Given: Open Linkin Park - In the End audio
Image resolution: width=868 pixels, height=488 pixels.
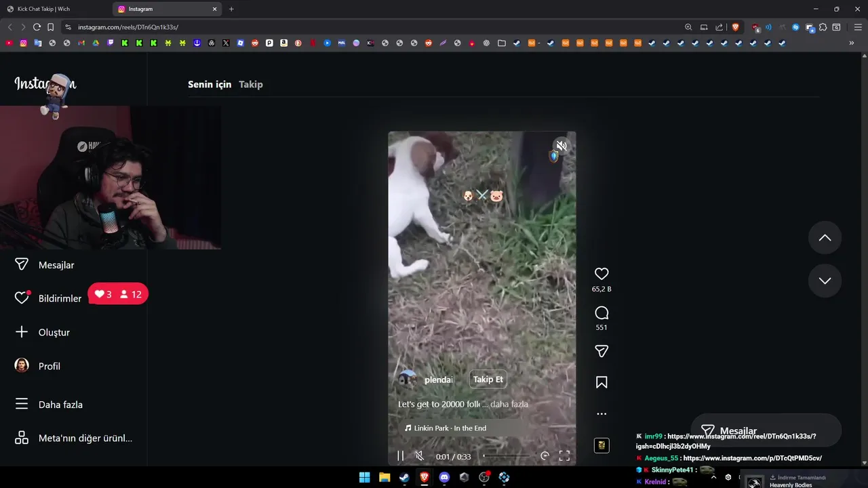Looking at the screenshot, I should pyautogui.click(x=450, y=428).
